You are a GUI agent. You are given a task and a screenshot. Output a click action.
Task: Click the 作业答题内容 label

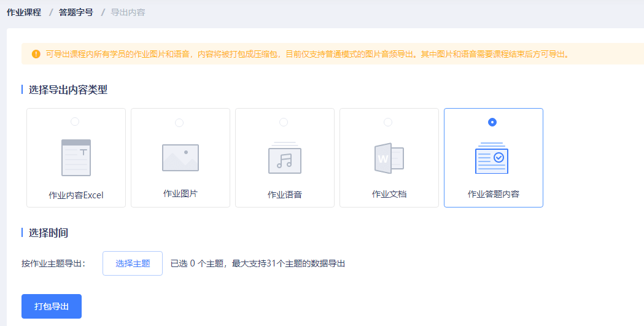tap(493, 194)
